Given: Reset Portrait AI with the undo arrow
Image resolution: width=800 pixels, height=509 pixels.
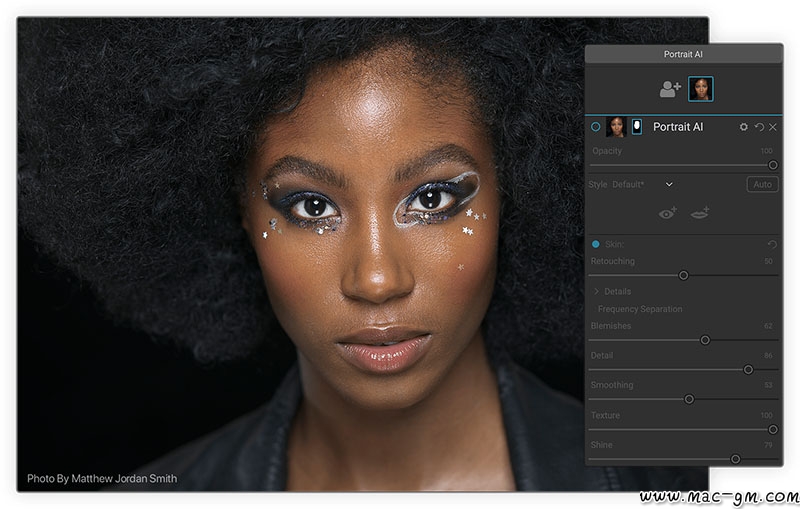Looking at the screenshot, I should click(759, 127).
